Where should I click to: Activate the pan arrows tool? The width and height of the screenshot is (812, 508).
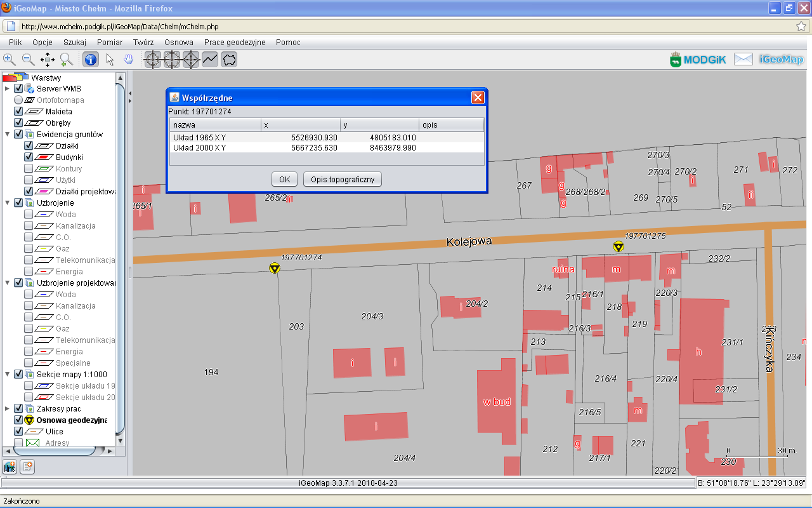(48, 59)
